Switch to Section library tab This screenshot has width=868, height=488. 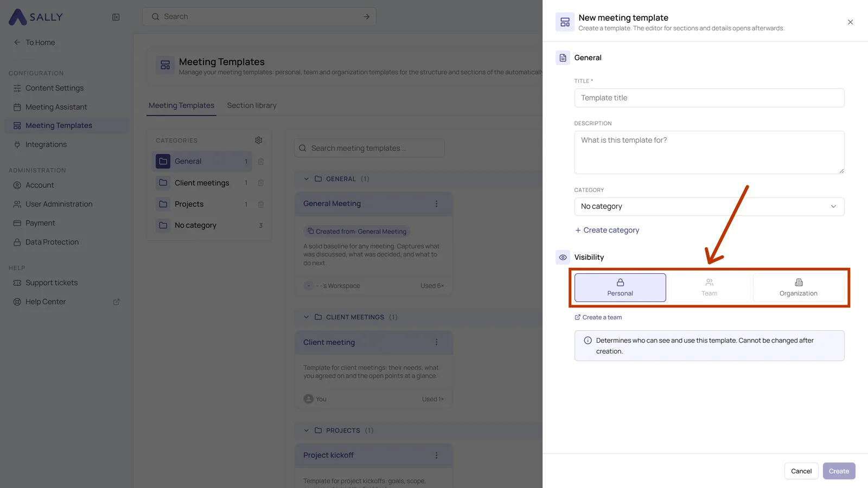tap(252, 105)
